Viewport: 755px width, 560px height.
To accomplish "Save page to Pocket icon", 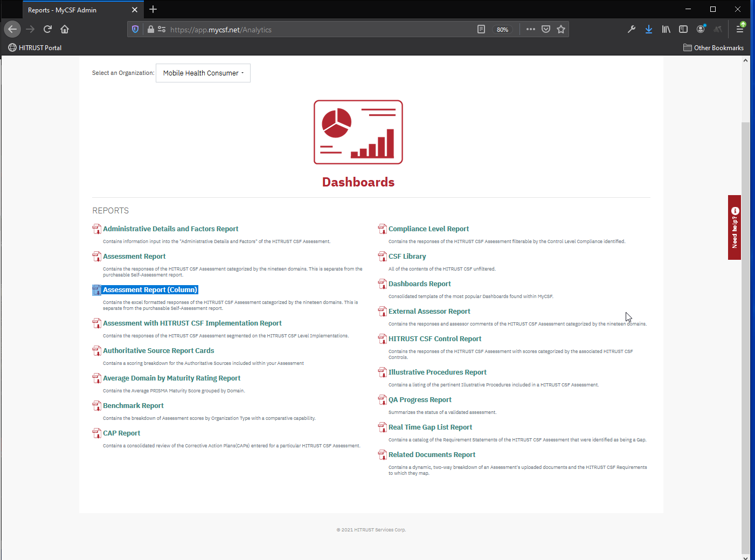I will (546, 29).
